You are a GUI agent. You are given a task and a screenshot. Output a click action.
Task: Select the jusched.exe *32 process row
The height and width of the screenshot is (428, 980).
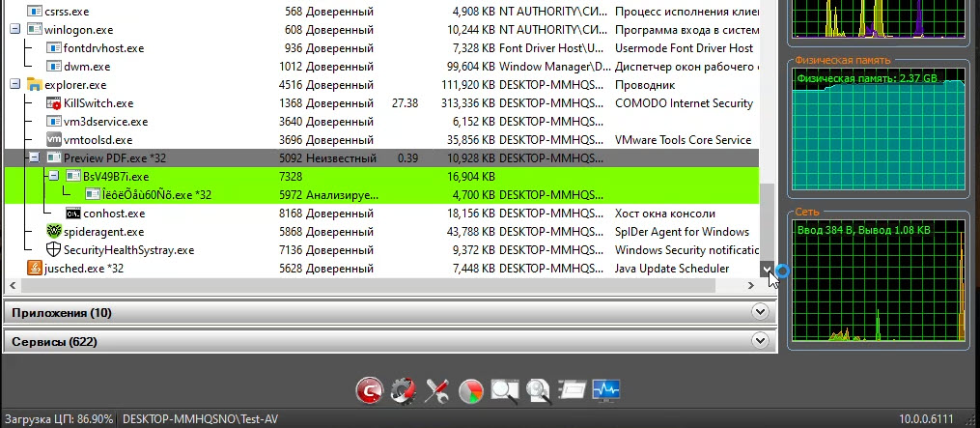381,268
